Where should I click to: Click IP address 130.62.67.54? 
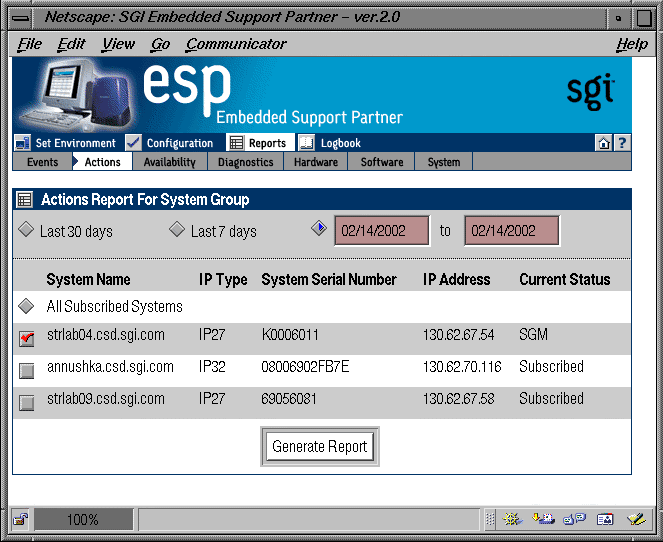[x=459, y=335]
